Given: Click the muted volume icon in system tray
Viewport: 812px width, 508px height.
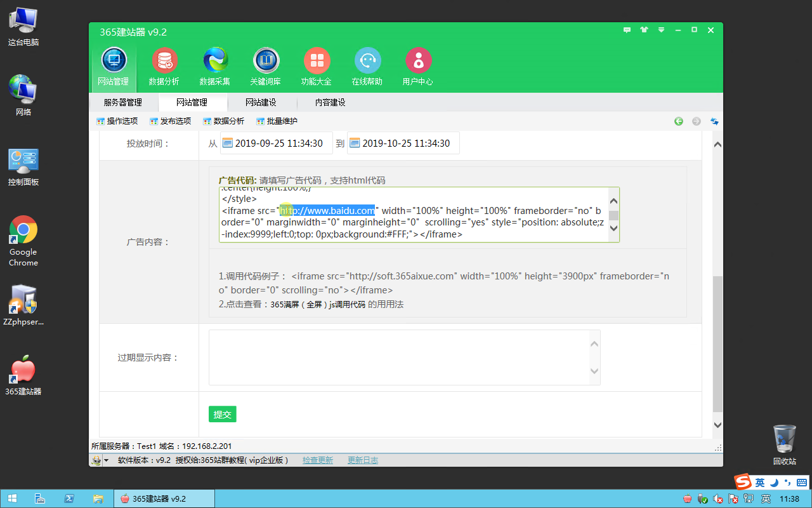Looking at the screenshot, I should pos(718,499).
